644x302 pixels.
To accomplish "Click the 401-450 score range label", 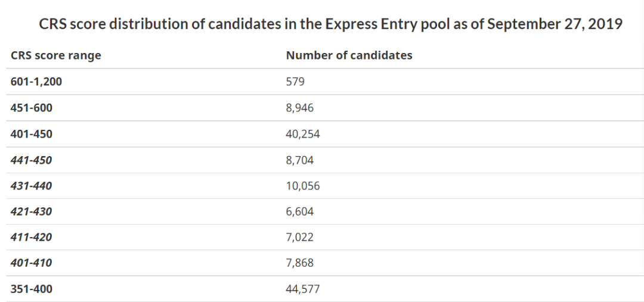I will [x=32, y=134].
